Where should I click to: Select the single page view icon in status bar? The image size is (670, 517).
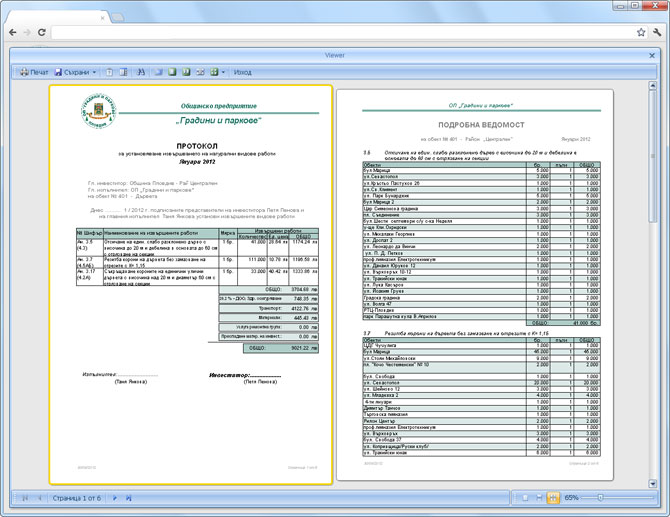[526, 498]
